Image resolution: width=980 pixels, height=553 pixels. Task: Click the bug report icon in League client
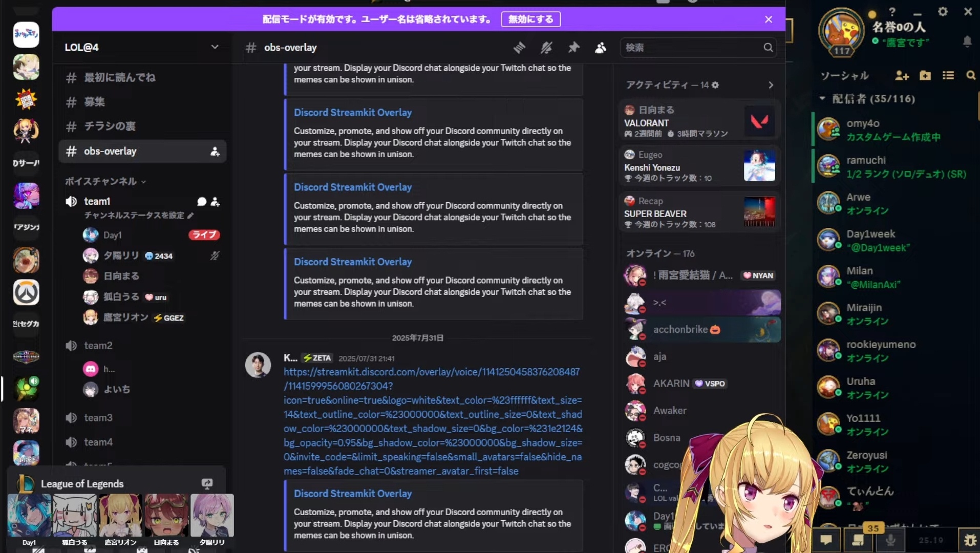[x=970, y=540]
